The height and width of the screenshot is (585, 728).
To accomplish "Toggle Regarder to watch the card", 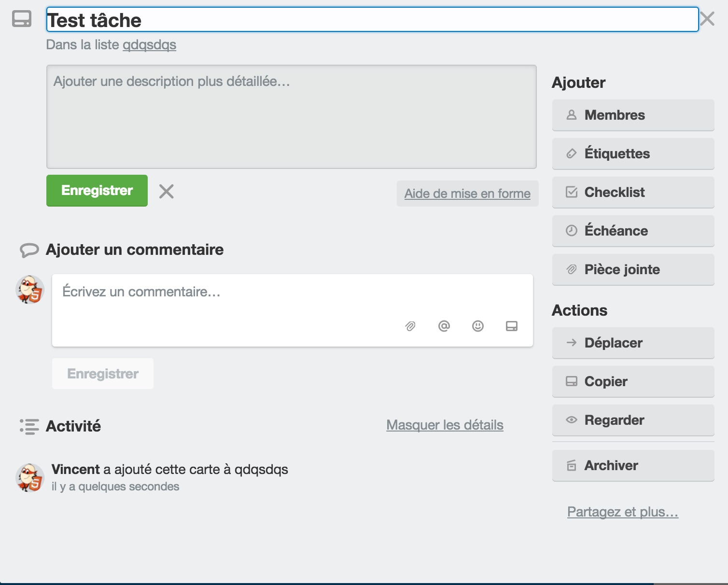I will click(x=633, y=420).
